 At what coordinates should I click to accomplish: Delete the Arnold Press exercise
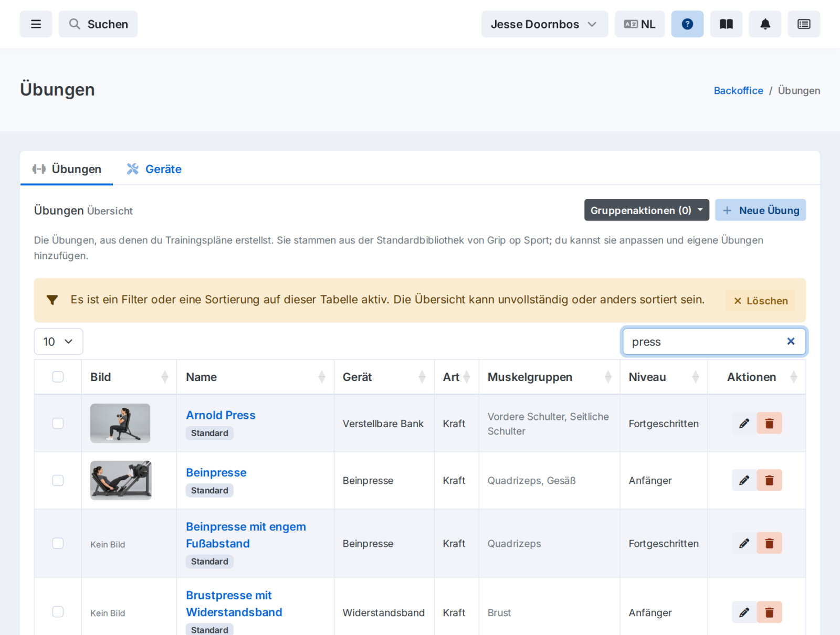click(x=769, y=423)
